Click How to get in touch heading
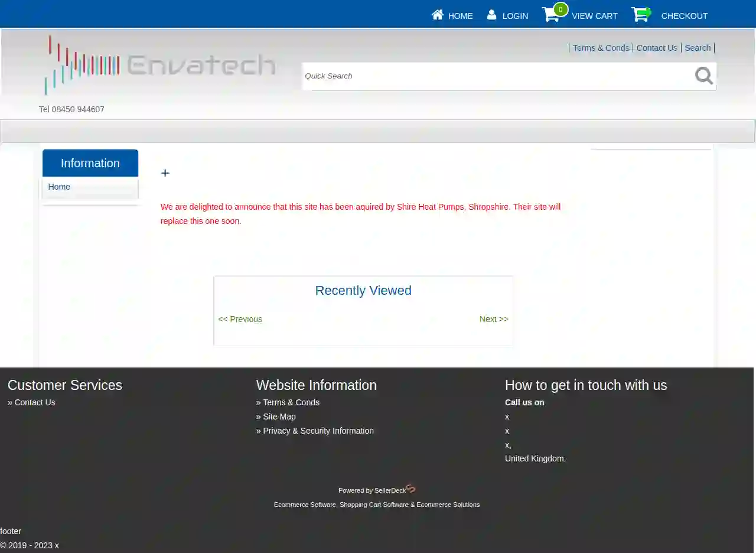This screenshot has height=553, width=756. pyautogui.click(x=586, y=385)
